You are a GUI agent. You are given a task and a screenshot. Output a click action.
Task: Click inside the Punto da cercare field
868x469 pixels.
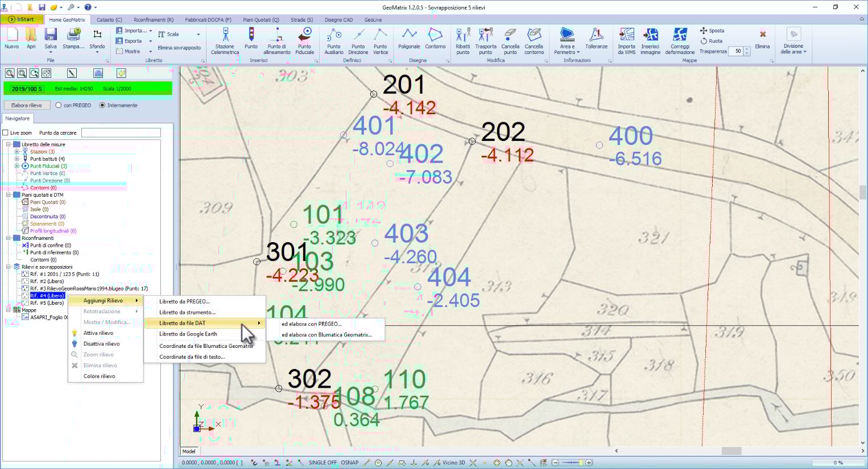(x=121, y=132)
